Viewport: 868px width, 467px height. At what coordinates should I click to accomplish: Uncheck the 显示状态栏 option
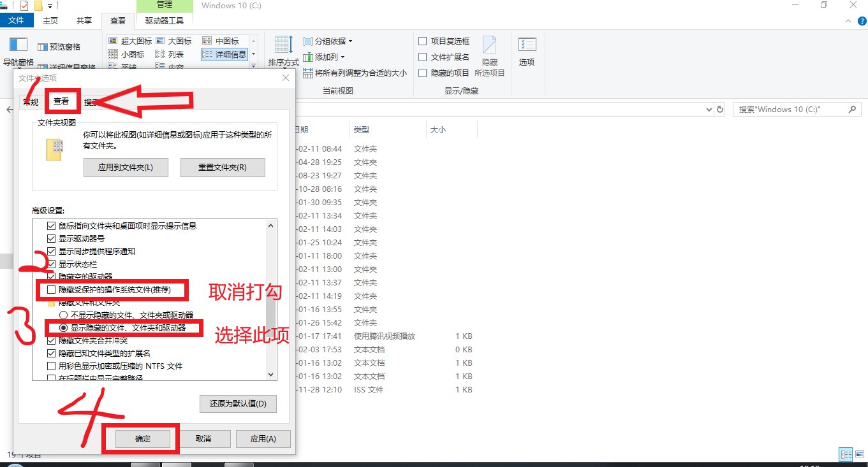tap(52, 263)
